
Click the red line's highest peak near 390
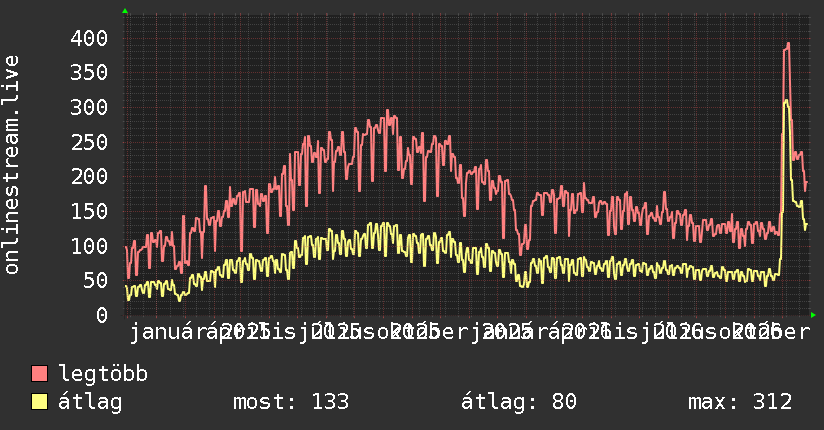[x=788, y=44]
